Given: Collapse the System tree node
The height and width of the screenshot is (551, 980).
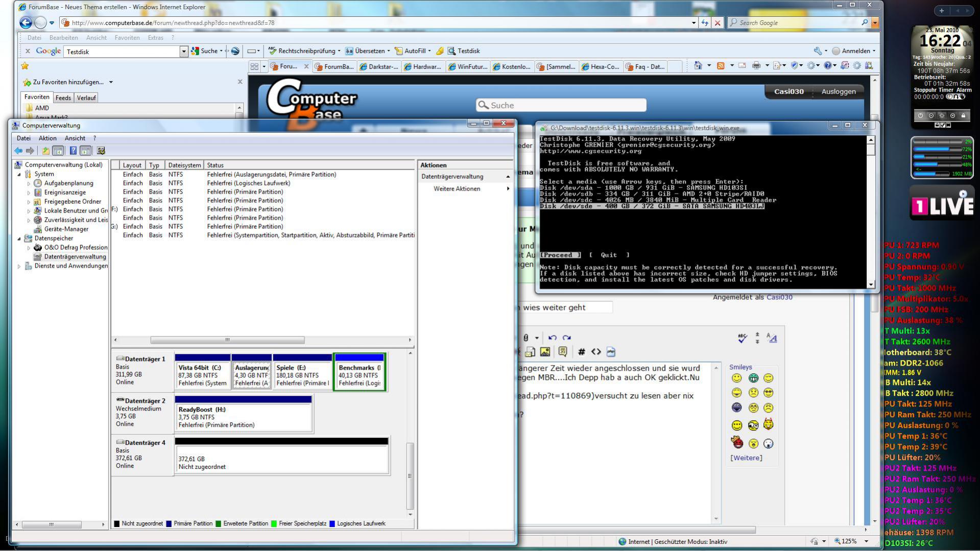Looking at the screenshot, I should (19, 174).
